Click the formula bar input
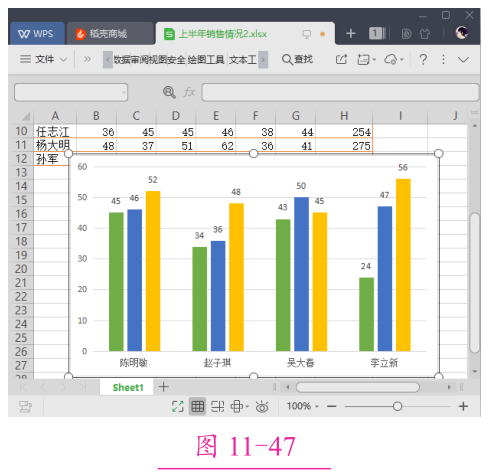 340,92
